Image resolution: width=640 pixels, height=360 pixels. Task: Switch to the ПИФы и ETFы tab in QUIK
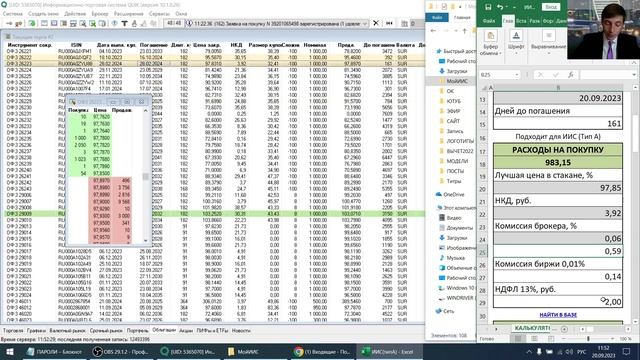(x=212, y=331)
